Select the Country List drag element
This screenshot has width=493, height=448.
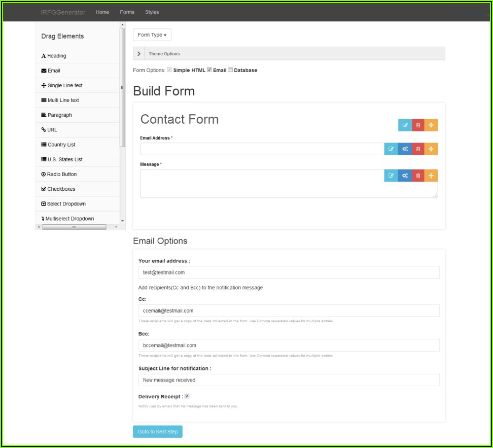[61, 145]
